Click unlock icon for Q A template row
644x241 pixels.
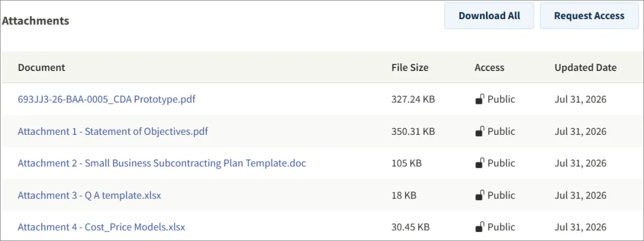click(479, 196)
